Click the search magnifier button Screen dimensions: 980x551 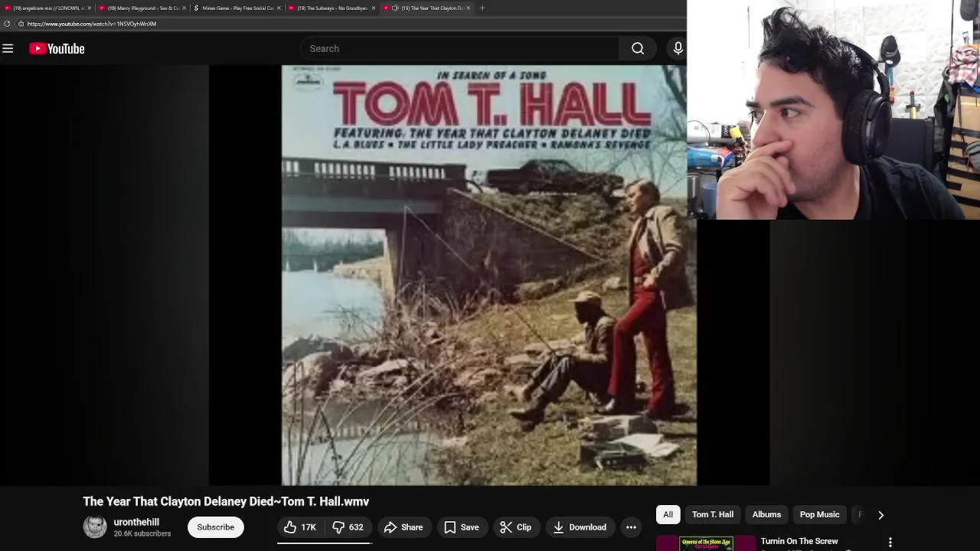pos(638,48)
